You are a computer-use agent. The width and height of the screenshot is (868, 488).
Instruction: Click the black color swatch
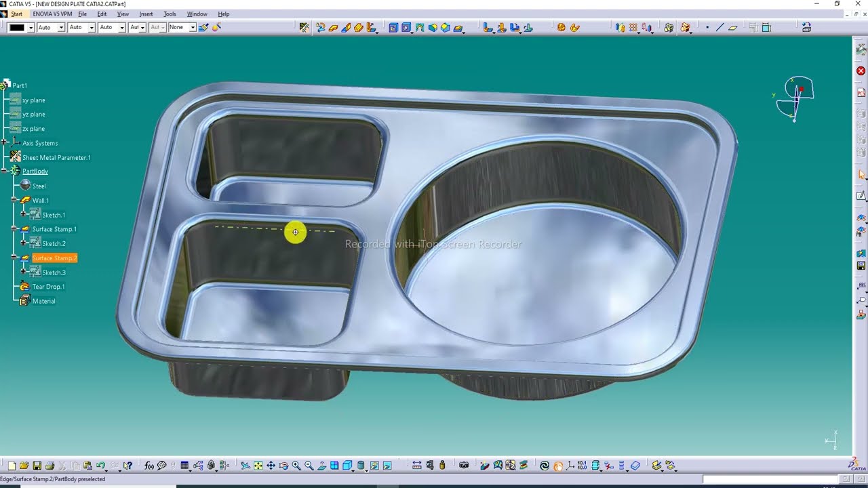[x=17, y=28]
